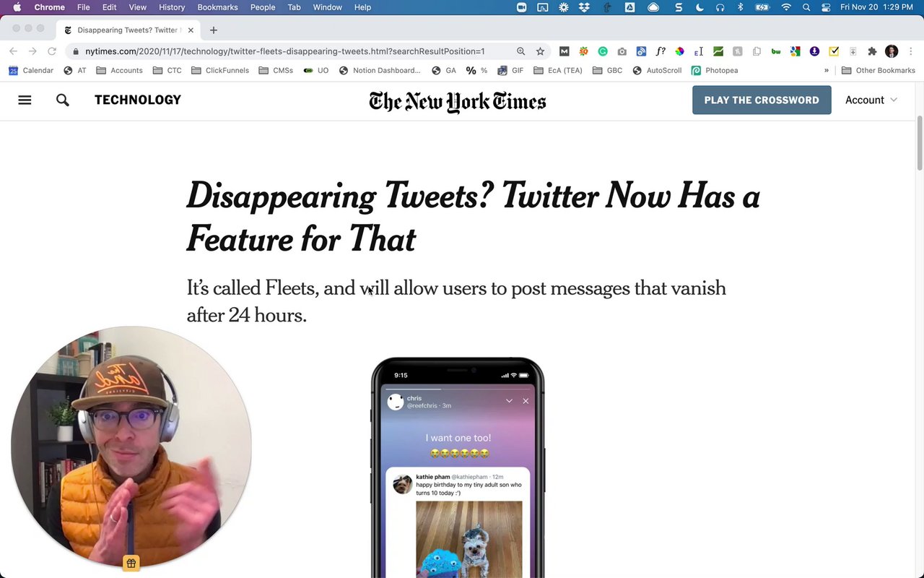Image resolution: width=924 pixels, height=578 pixels.
Task: Click the NYT search magnifier icon
Action: tap(63, 100)
